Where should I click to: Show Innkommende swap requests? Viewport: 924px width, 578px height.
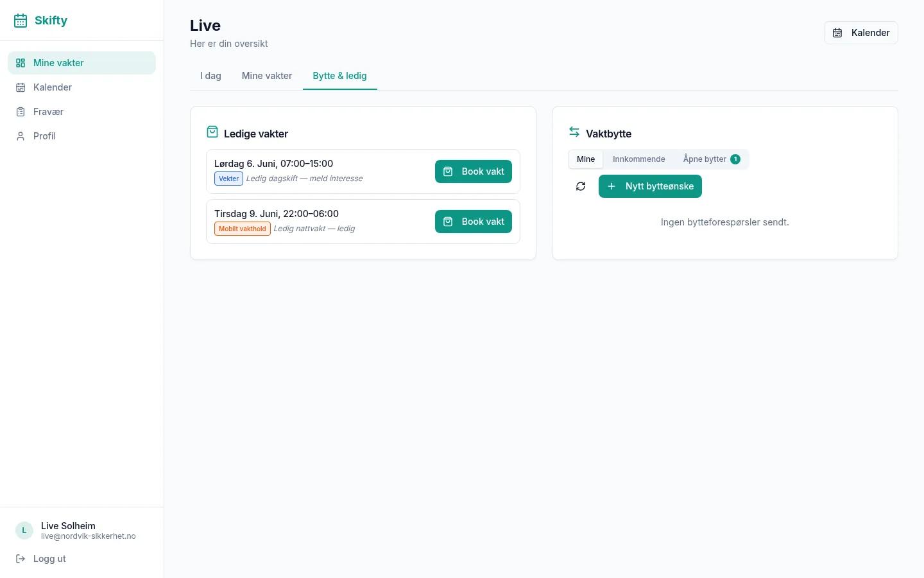tap(639, 159)
